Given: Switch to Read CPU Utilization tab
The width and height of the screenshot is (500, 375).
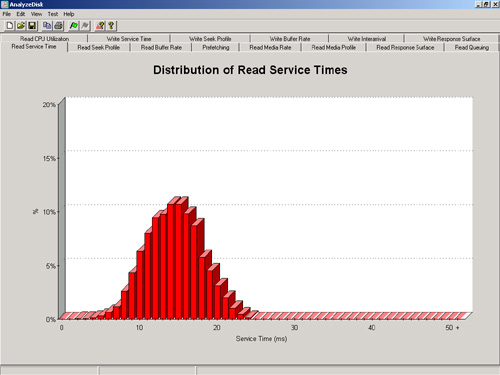Looking at the screenshot, I should [x=44, y=39].
